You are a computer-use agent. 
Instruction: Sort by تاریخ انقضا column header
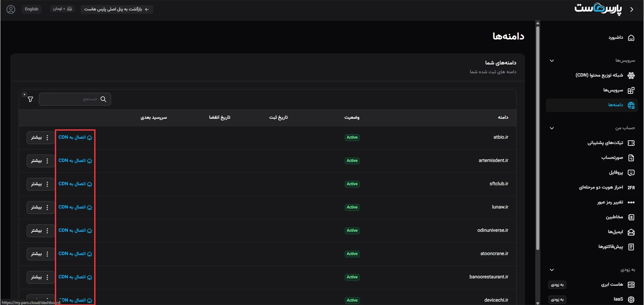point(220,117)
